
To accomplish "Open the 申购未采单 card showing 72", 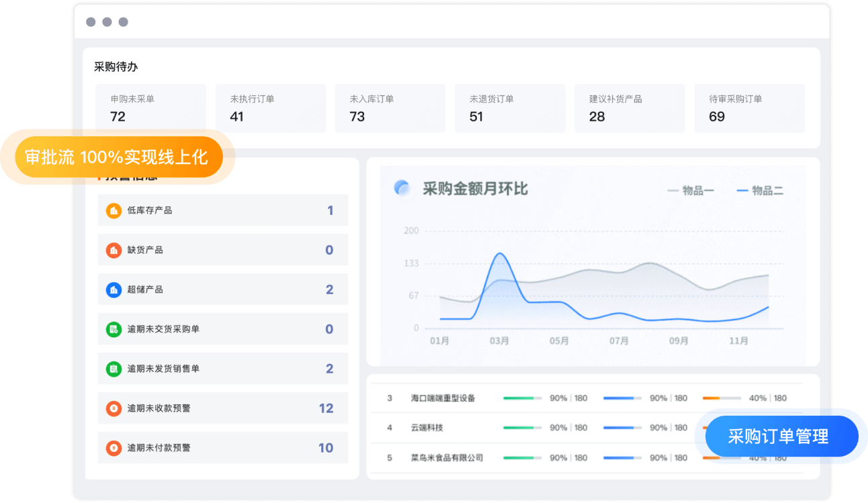I will pos(150,107).
